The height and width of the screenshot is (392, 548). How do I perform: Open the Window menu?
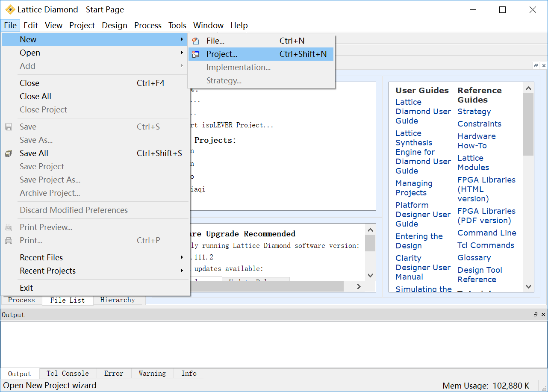pos(208,25)
